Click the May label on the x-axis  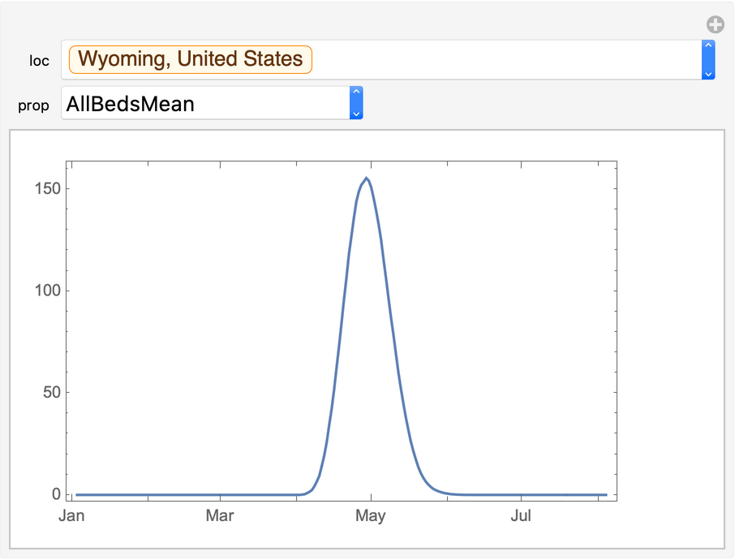(371, 516)
